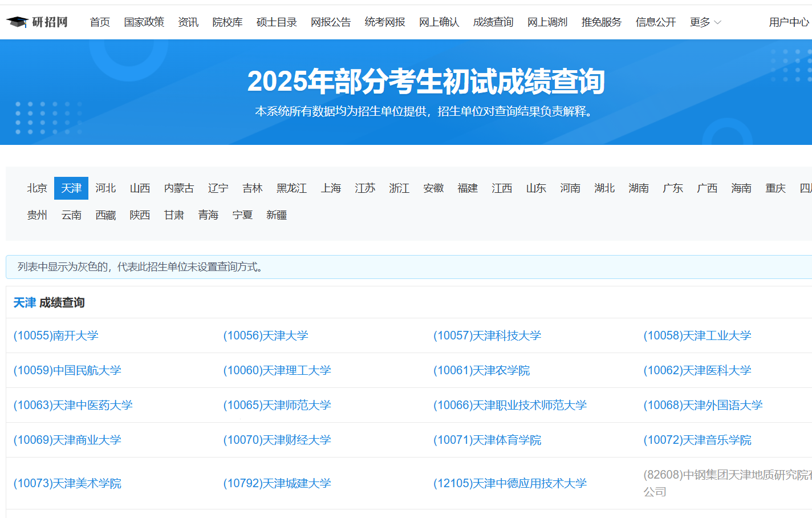This screenshot has height=518, width=812.
Task: Switch to 甘肃 province
Action: 174,215
